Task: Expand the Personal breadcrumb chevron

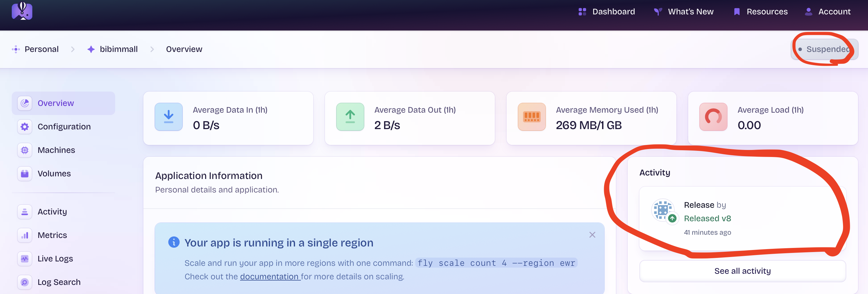Action: click(73, 49)
